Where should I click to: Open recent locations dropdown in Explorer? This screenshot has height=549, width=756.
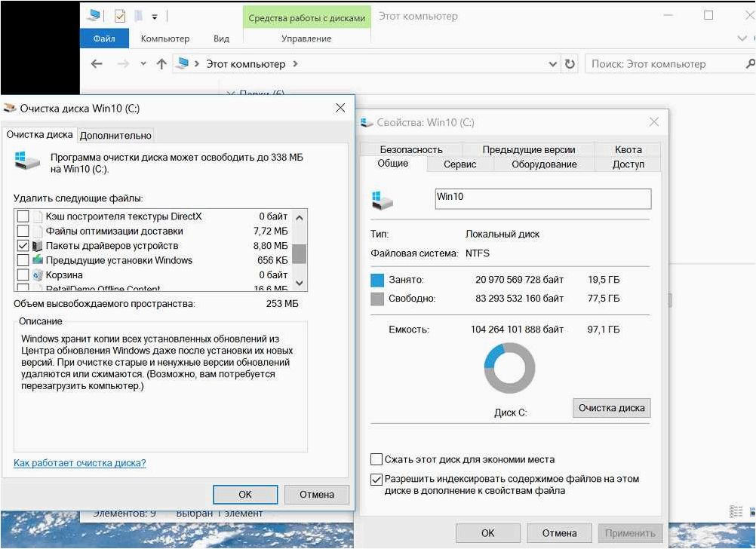point(143,63)
